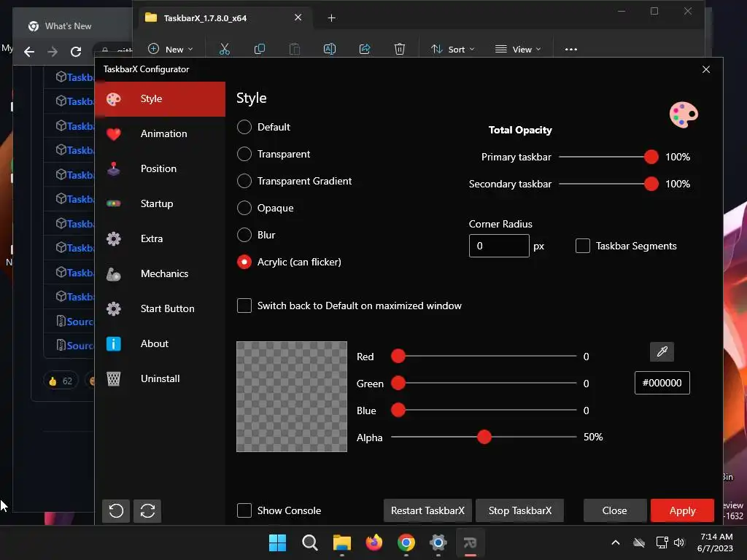Open the Windows Start menu

coord(277,542)
